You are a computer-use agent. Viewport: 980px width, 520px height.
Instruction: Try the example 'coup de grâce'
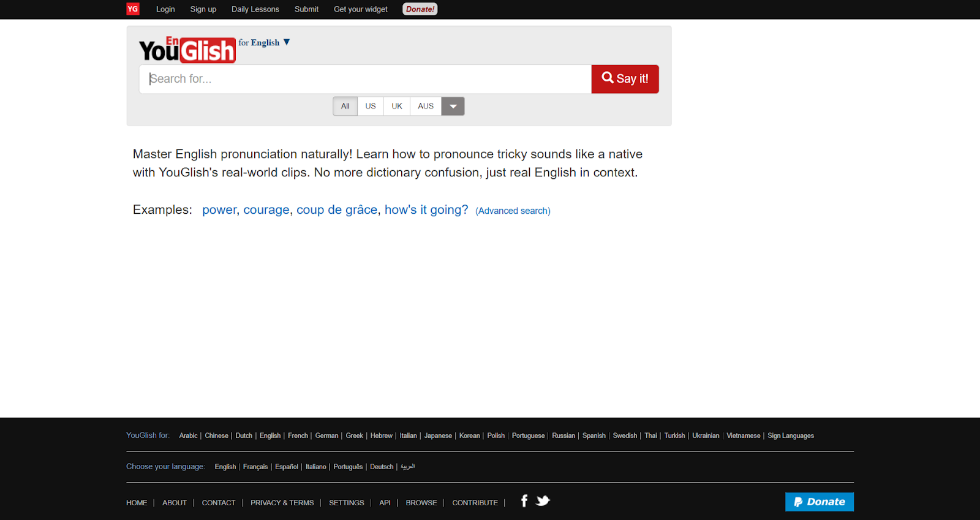337,209
